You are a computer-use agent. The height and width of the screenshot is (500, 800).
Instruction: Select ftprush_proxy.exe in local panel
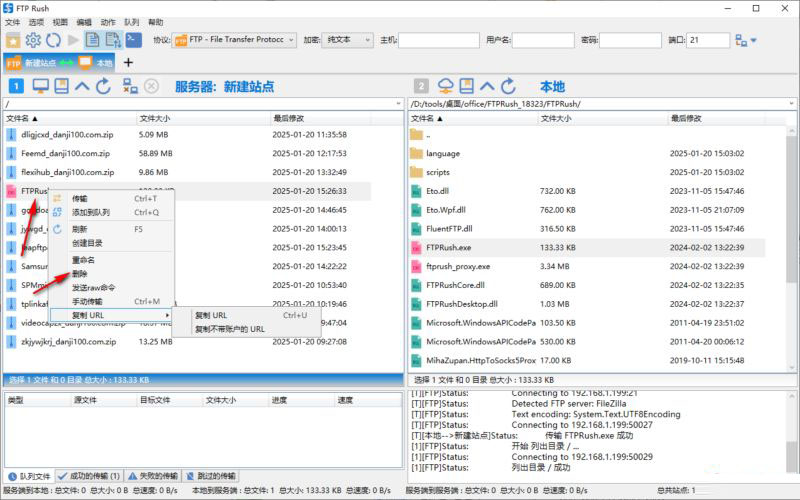(x=587, y=266)
